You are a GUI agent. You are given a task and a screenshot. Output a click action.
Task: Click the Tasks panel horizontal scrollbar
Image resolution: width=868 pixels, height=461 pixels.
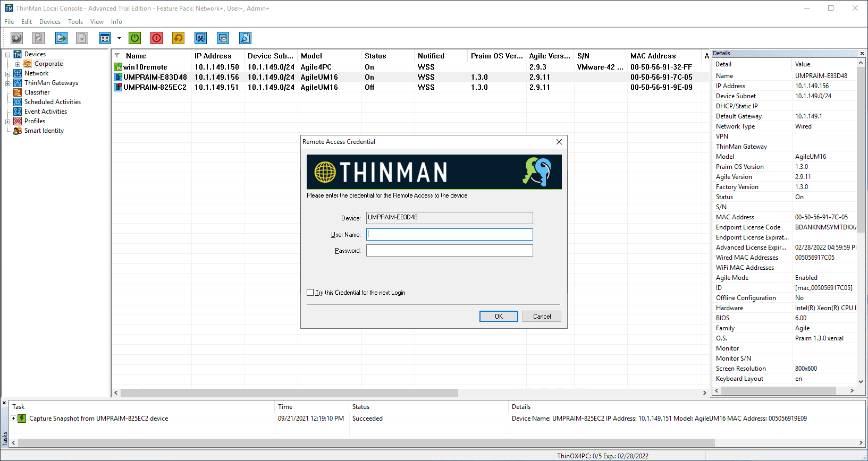(x=366, y=442)
